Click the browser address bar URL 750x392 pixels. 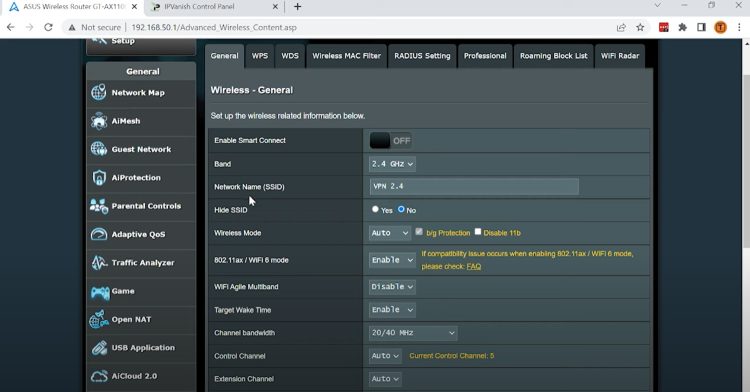(214, 27)
